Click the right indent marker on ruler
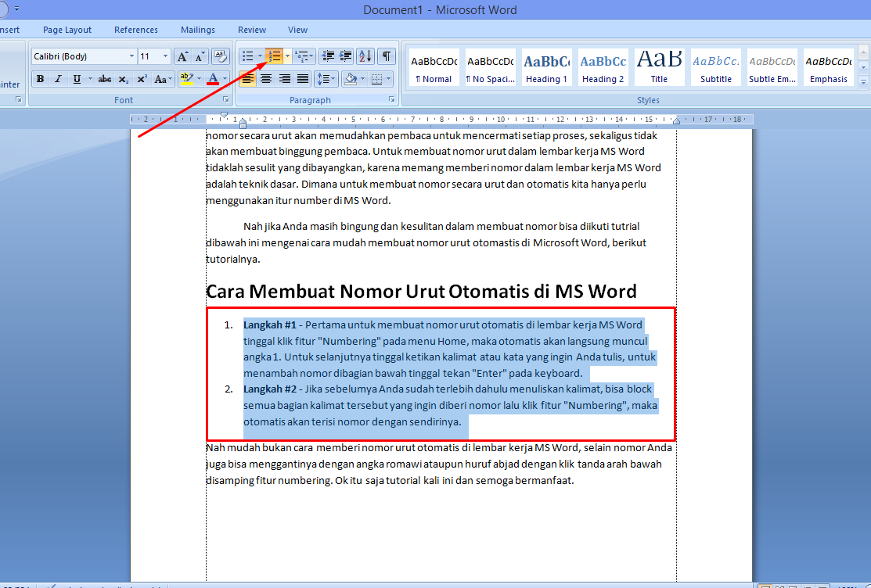871x588 pixels. coord(676,121)
